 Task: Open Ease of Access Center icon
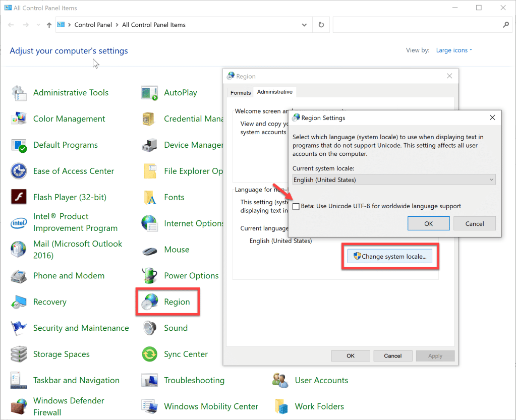point(19,171)
